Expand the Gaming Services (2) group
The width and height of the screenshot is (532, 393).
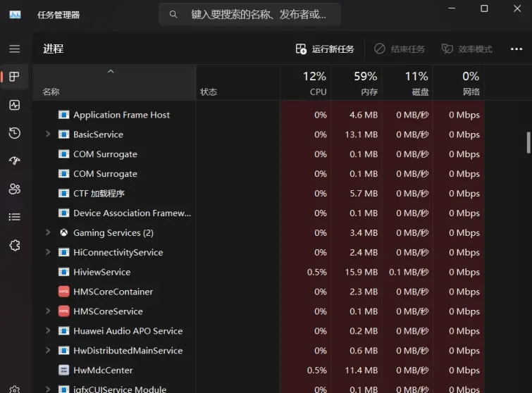pos(48,232)
